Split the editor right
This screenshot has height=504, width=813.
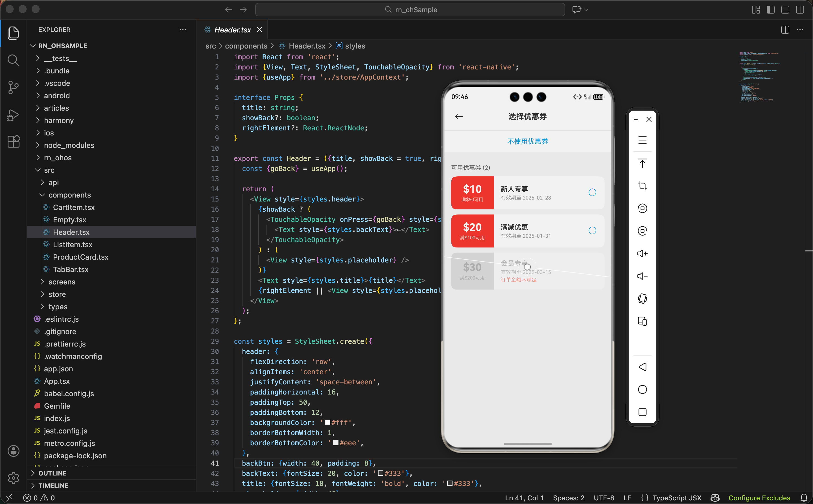coord(785,30)
